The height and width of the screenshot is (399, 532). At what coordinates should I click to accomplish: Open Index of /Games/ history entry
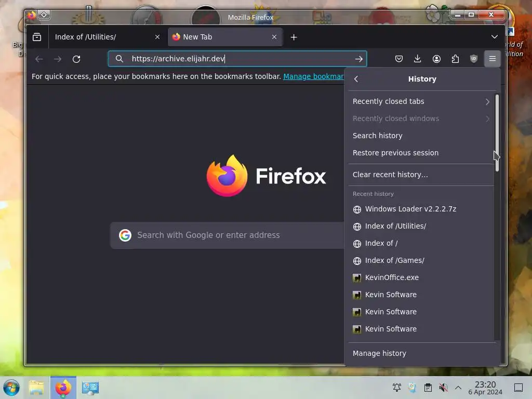pos(421,261)
